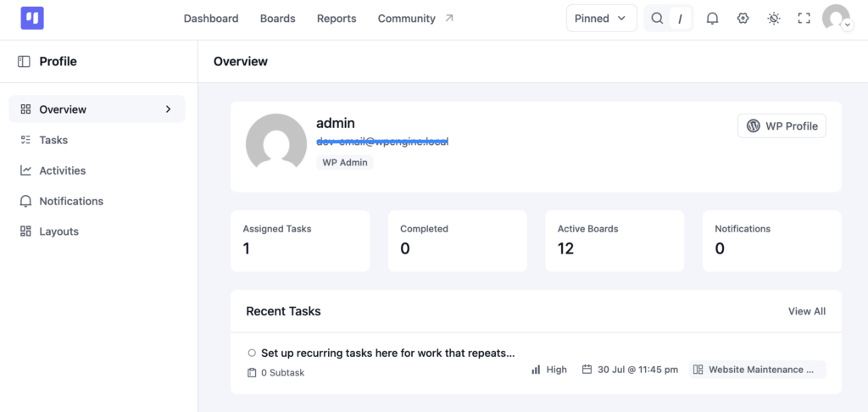
Task: Mark the recurring tasks item complete via circle
Action: pyautogui.click(x=252, y=353)
